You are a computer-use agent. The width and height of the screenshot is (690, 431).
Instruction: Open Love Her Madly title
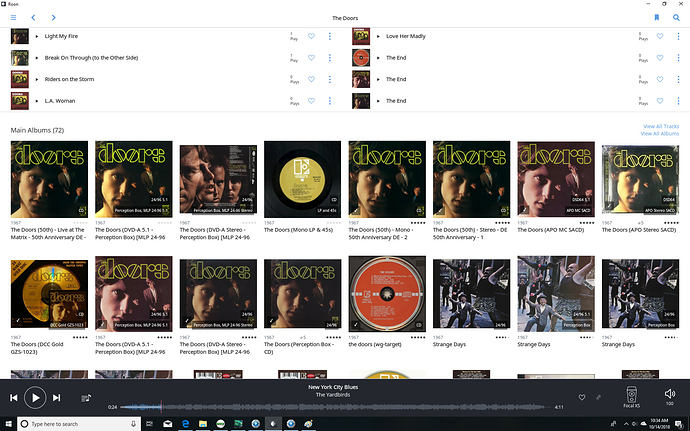[x=406, y=36]
